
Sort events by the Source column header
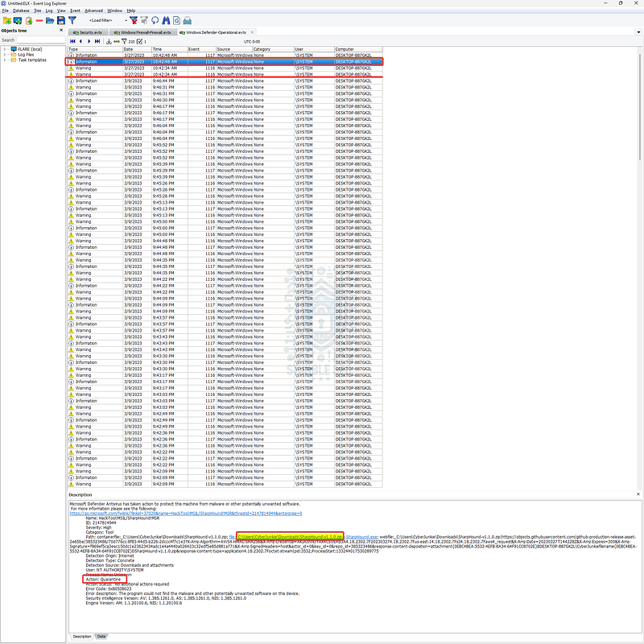tap(234, 49)
